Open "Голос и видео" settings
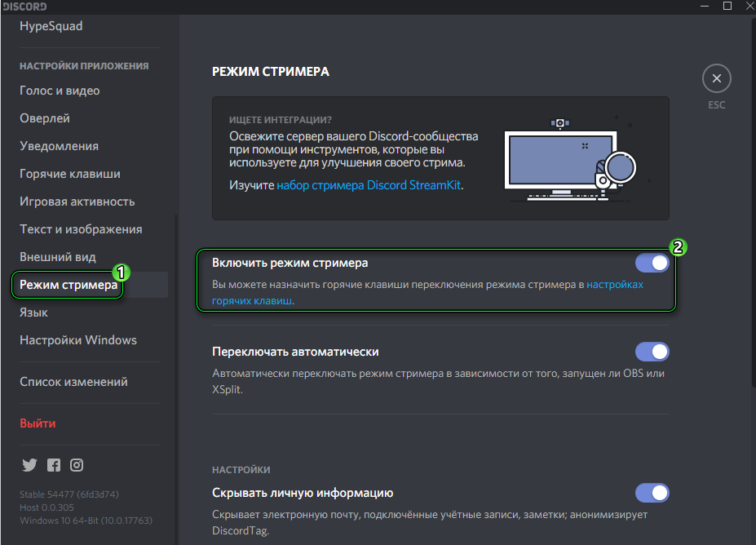 coord(60,91)
